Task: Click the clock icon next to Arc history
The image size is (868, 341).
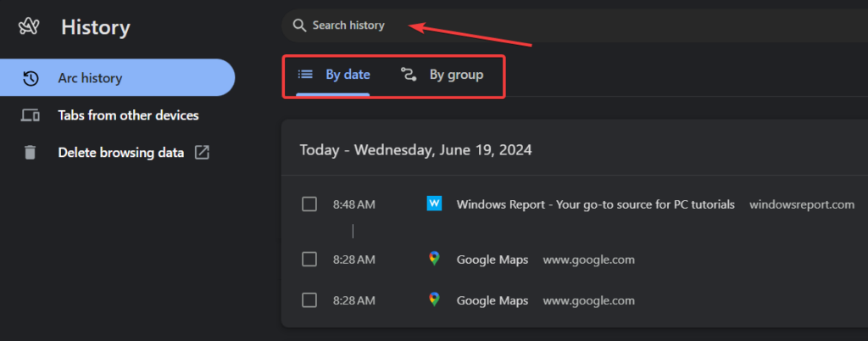Action: tap(31, 78)
